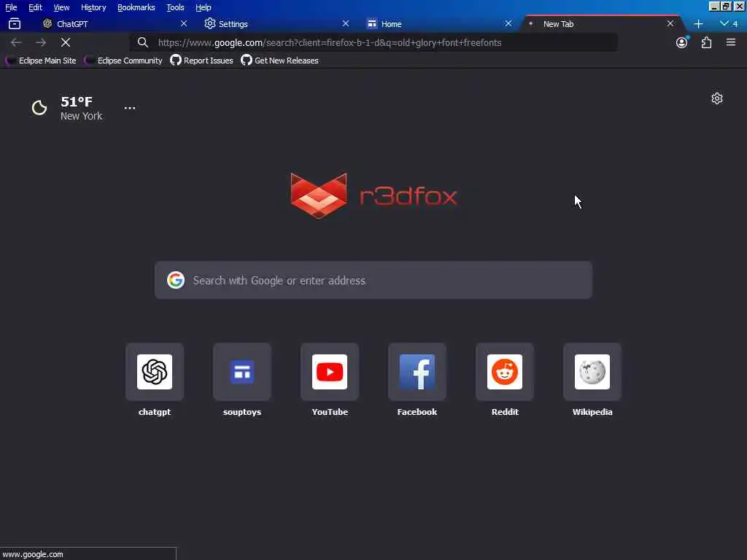
Task: Expand the list all tabs dropdown
Action: (x=729, y=23)
